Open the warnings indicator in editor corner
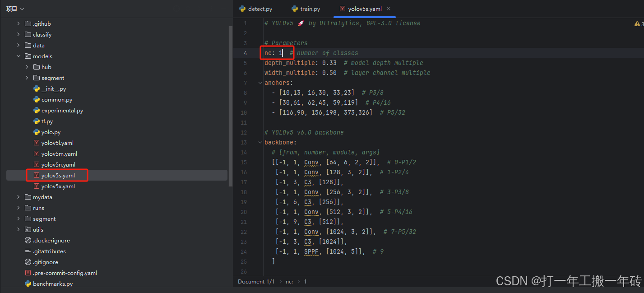Viewport: 644px width, 293px height. (638, 23)
